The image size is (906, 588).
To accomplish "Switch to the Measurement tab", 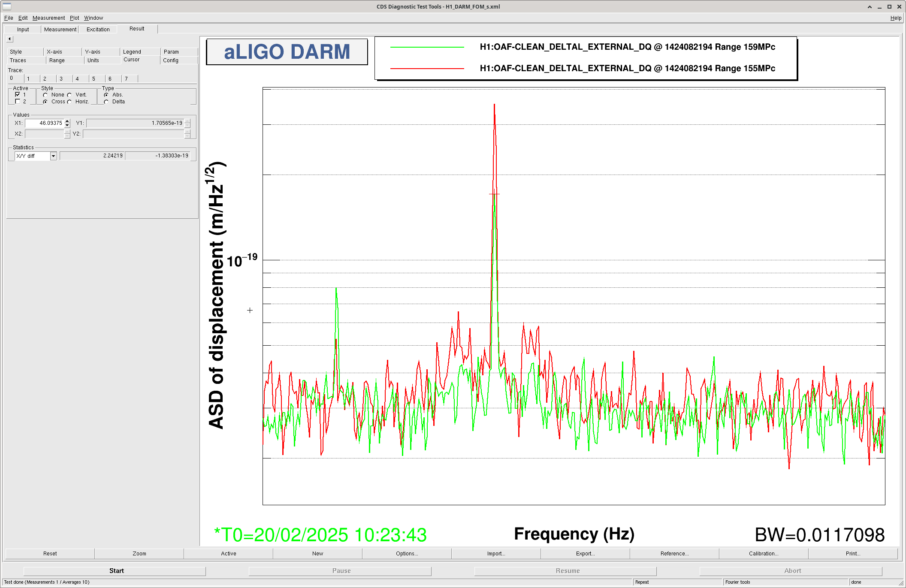I will coord(60,30).
